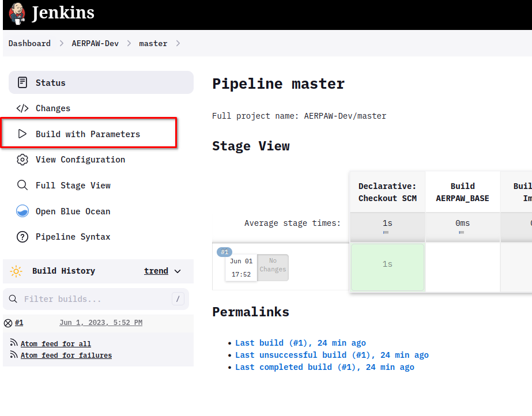Open AERPAW-Dev breadcrumb link

[95, 43]
